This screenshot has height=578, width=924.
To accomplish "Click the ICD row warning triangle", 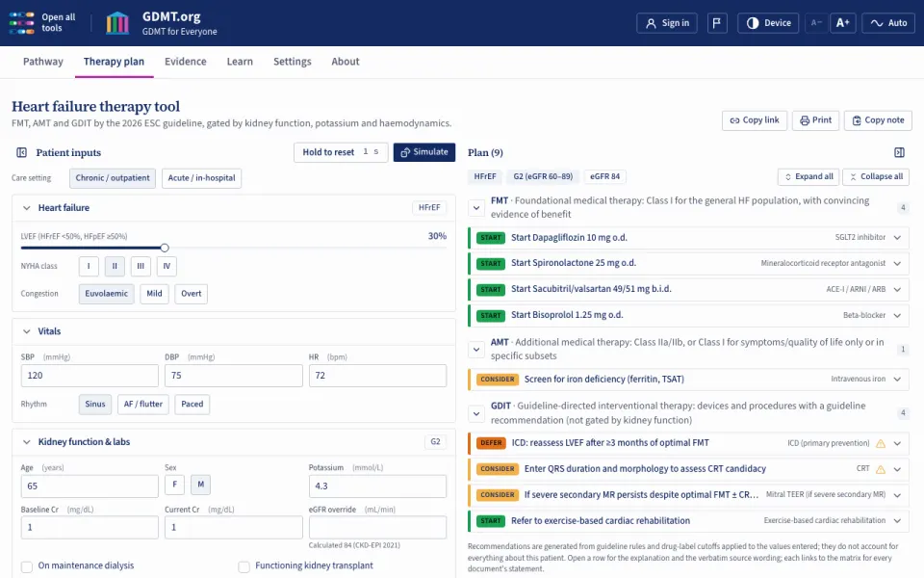I will (881, 443).
